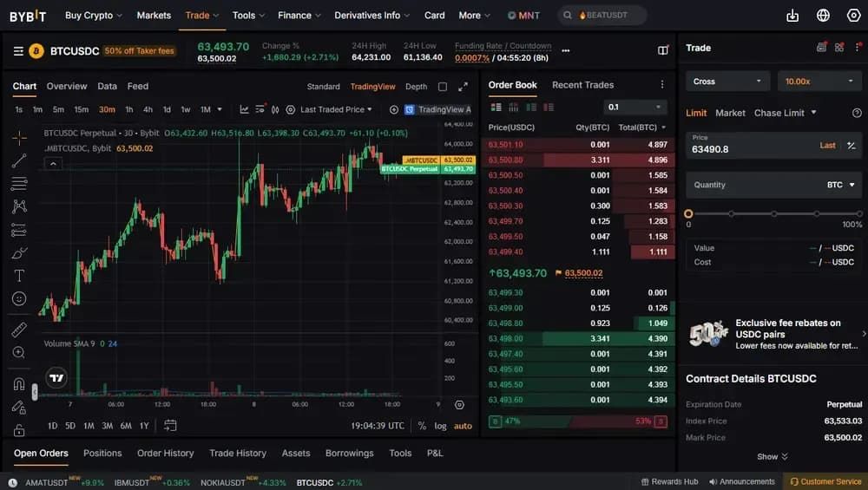Screen dimensions: 868x490
Task: Open the BTC quantity unit dropdown
Action: pyautogui.click(x=841, y=185)
